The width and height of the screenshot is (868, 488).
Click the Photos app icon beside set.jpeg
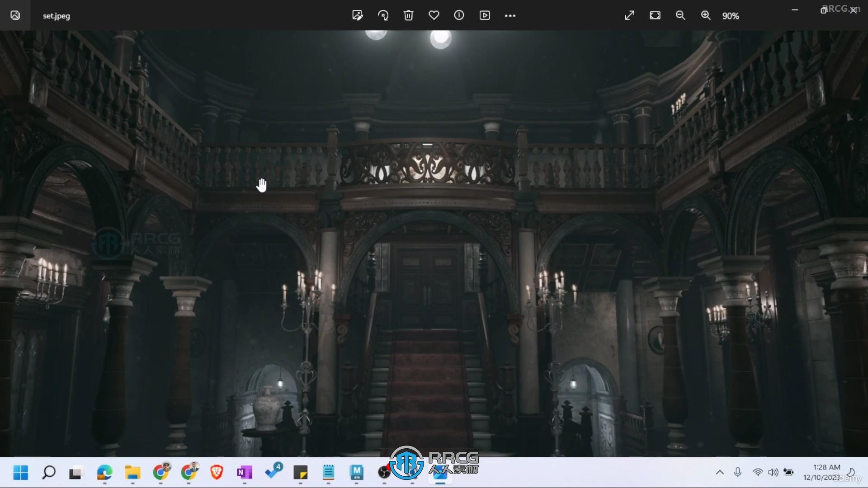coord(15,15)
